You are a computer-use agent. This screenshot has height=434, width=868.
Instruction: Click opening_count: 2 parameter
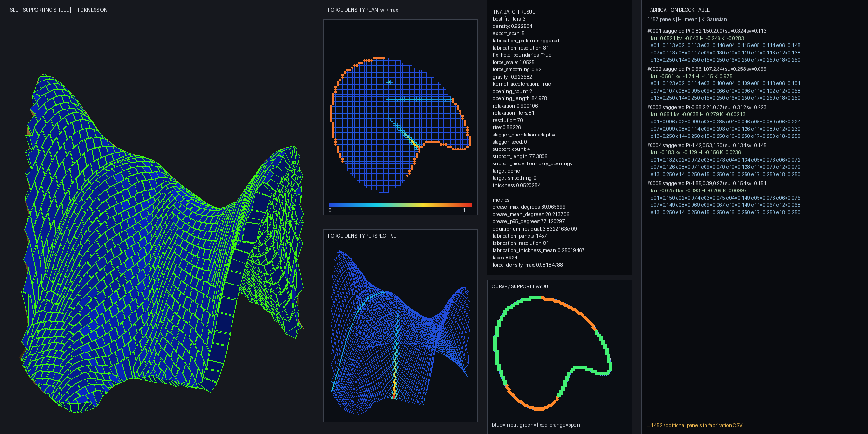click(x=513, y=91)
